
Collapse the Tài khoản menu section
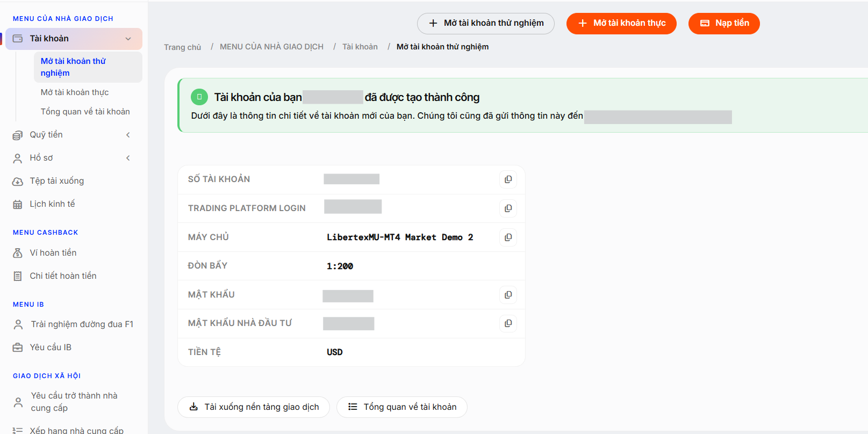pyautogui.click(x=128, y=39)
